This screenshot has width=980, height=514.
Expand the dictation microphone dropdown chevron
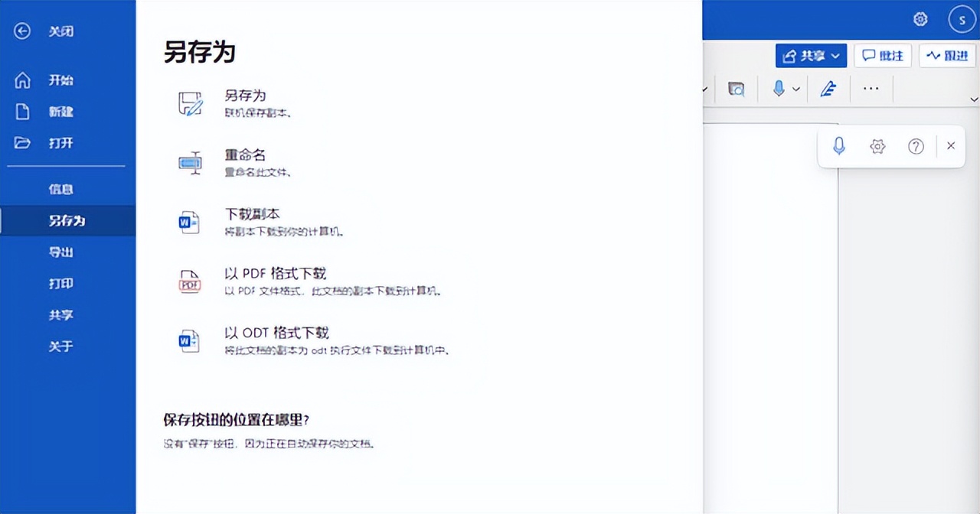(795, 89)
